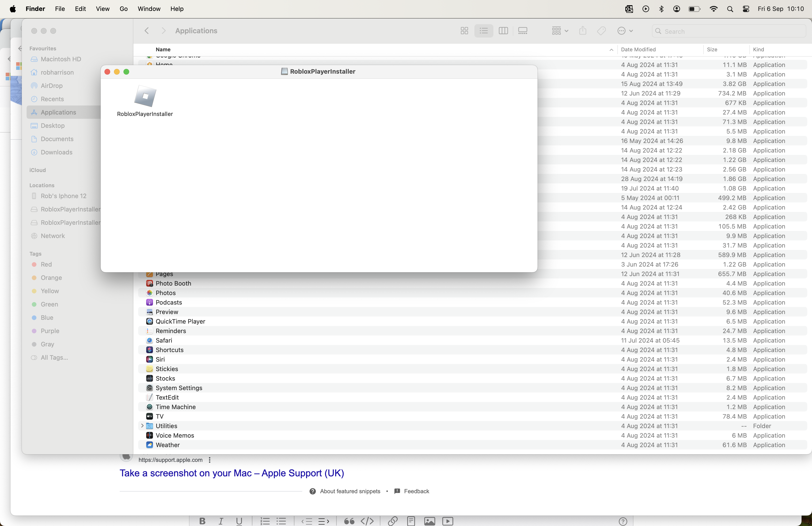
Task: Expand the Utilities folder disclosure arrow
Action: 142,426
